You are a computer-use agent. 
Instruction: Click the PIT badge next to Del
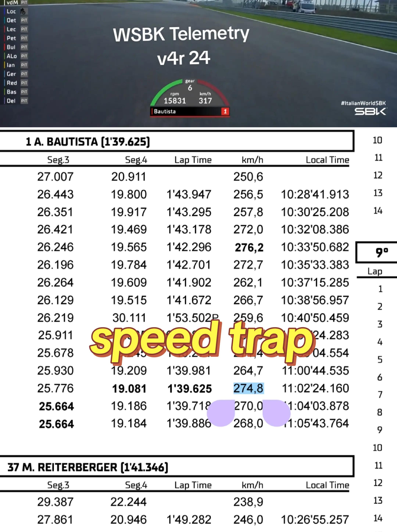24,101
